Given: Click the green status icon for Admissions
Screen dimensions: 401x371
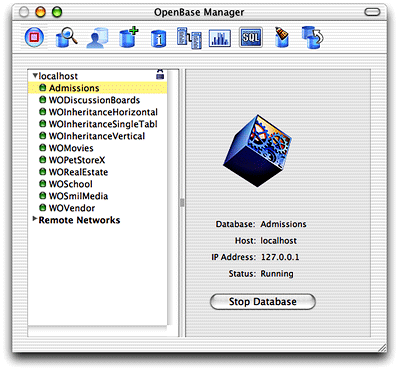Looking at the screenshot, I should pos(42,88).
